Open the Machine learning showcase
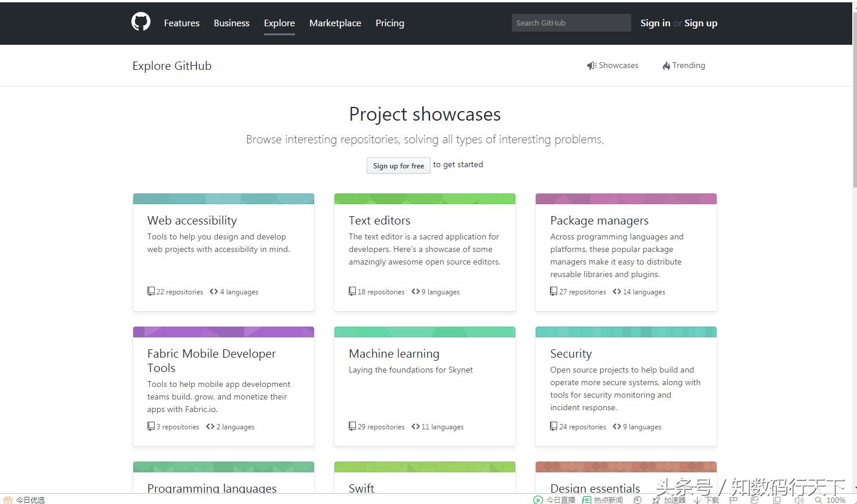Screen dimensions: 857x504 (x=394, y=354)
